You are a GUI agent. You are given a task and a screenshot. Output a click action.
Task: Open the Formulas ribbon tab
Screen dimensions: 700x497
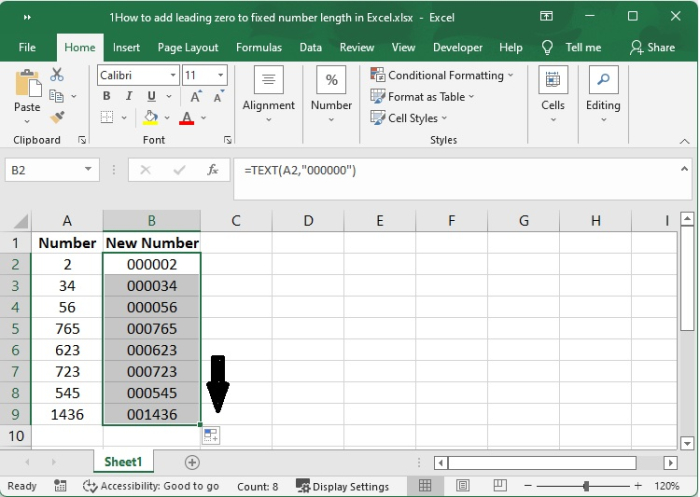point(259,47)
